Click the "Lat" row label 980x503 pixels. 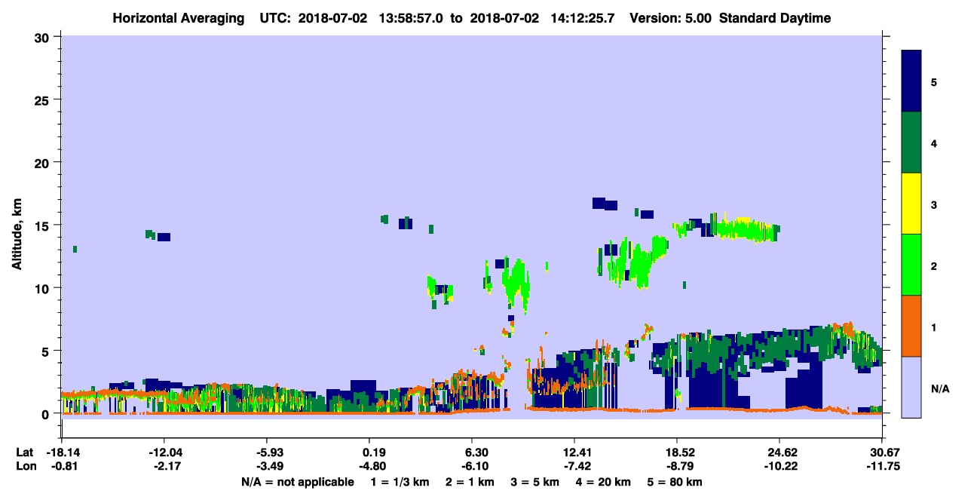point(23,452)
